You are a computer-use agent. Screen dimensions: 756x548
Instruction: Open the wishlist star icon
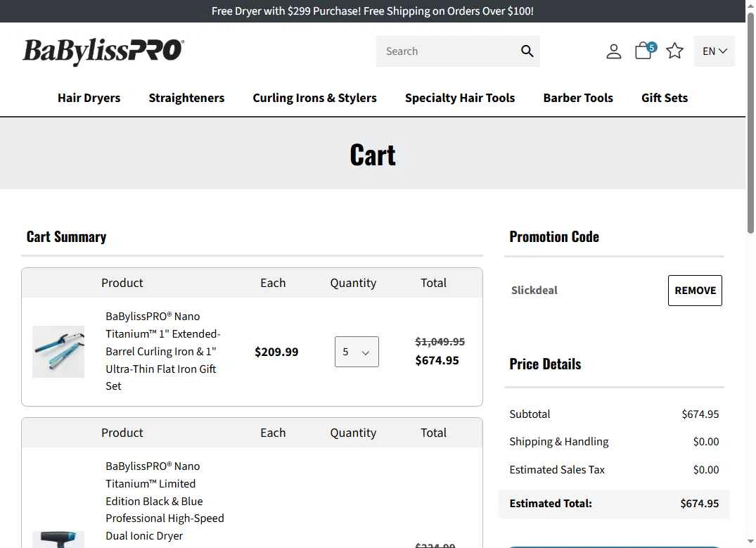pos(674,51)
